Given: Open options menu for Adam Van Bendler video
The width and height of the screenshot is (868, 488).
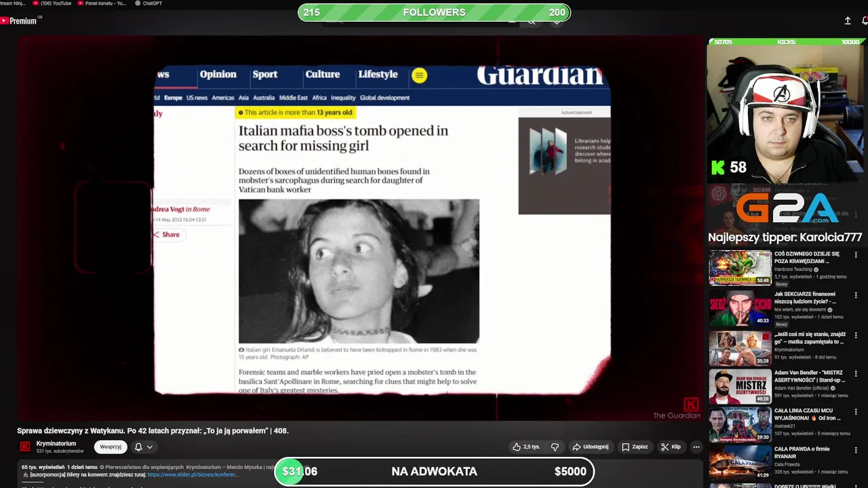Looking at the screenshot, I should tap(856, 373).
